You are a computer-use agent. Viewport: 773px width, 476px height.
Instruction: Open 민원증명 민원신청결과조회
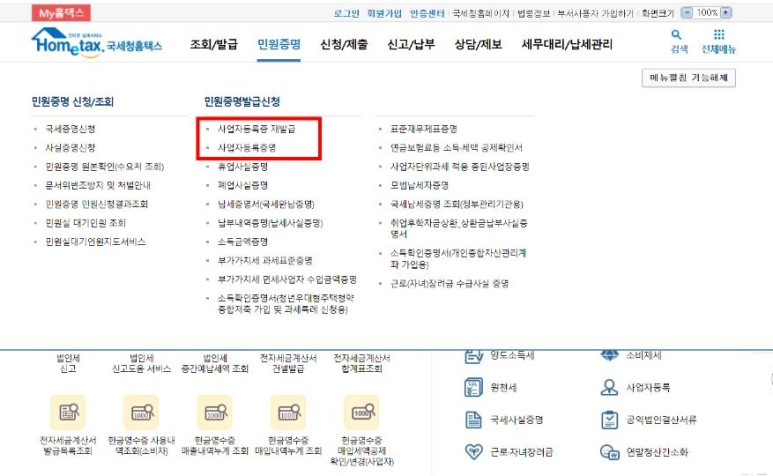click(x=97, y=204)
